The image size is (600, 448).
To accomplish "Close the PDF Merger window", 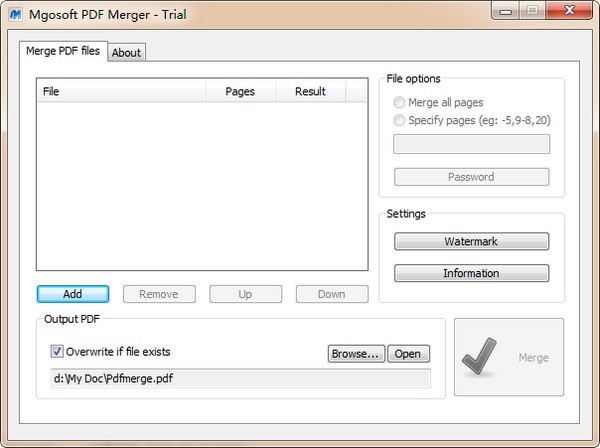I will coord(565,12).
